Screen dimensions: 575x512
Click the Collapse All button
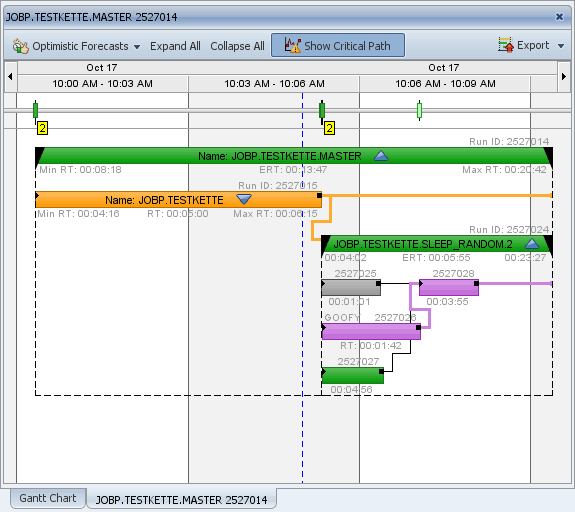237,46
